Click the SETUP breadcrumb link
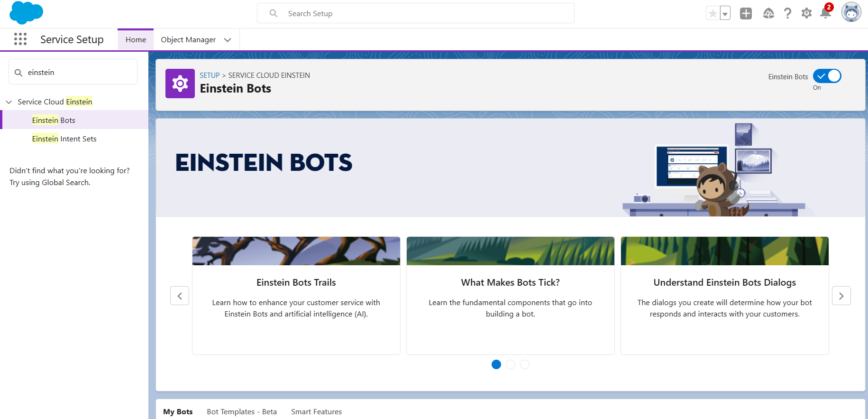 point(210,75)
